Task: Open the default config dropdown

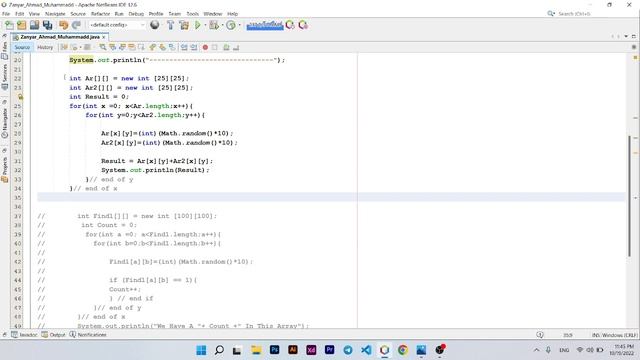Action: [x=117, y=25]
